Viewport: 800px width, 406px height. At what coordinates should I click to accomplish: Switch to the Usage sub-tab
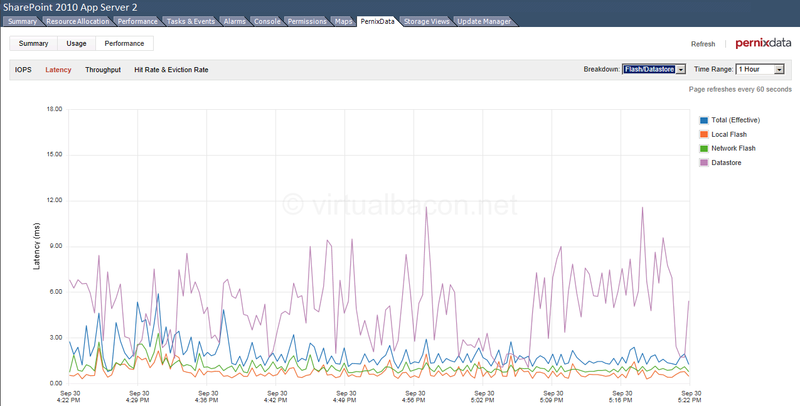pos(77,43)
